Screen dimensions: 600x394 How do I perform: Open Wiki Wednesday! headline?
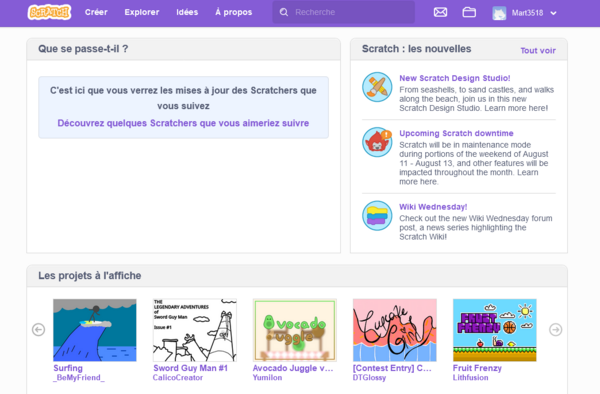pyautogui.click(x=433, y=207)
